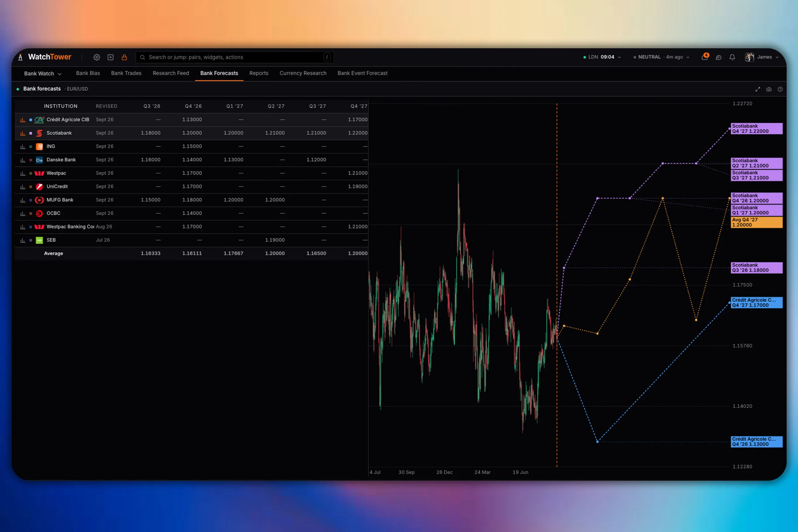This screenshot has width=798, height=532.
Task: Toggle chart icon for SEB row
Action: (23, 240)
